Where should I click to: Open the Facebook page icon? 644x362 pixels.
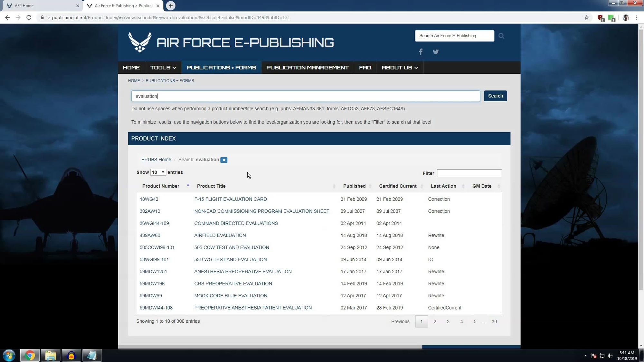421,52
